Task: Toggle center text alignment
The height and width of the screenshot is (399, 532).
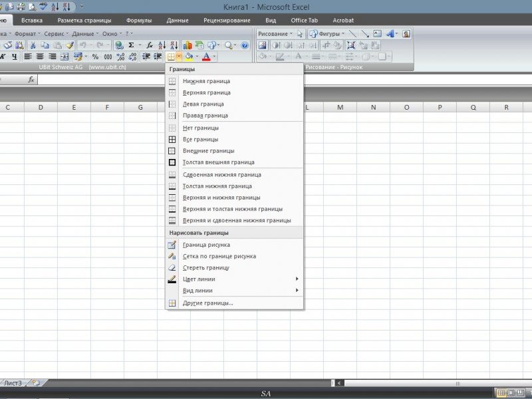Action: [x=40, y=57]
